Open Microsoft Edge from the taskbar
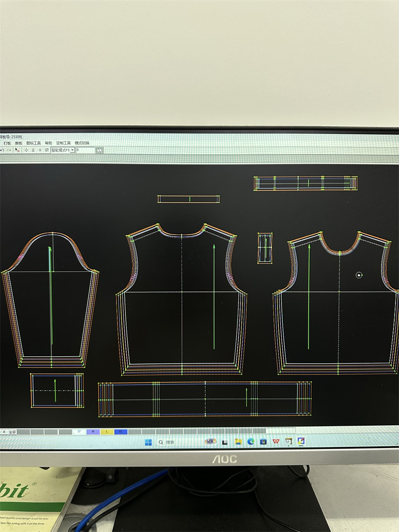 (x=250, y=442)
